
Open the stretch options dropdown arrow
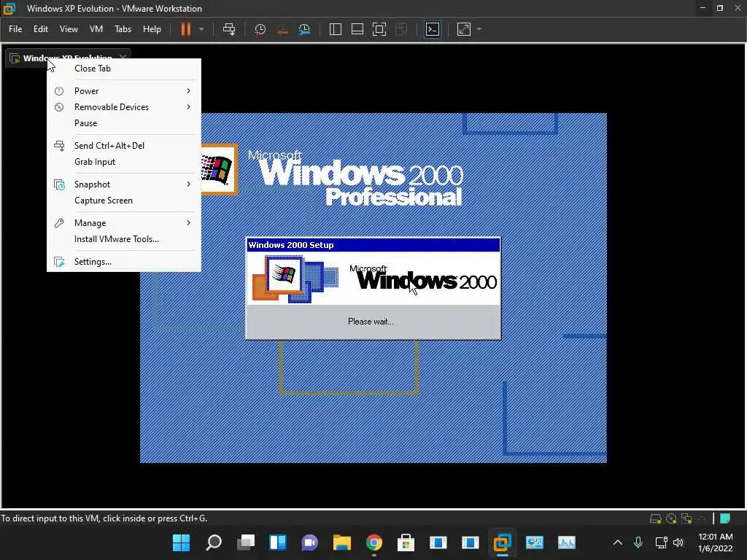point(479,29)
